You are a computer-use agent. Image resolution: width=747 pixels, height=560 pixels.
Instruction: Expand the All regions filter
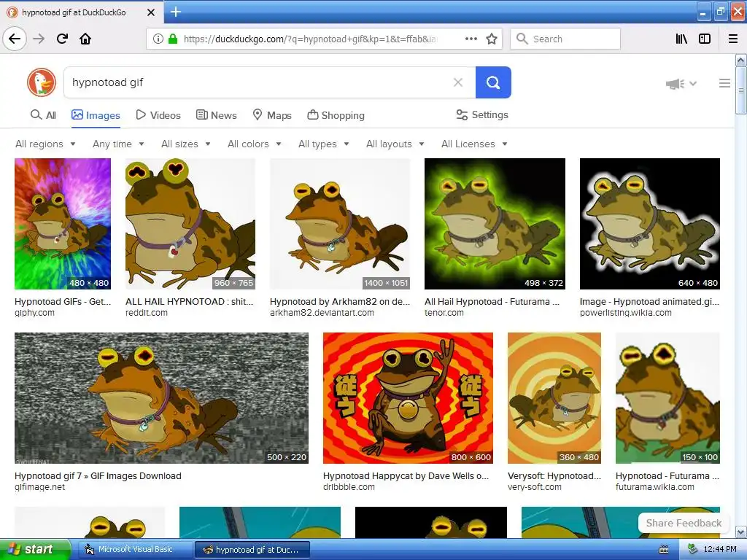point(45,144)
